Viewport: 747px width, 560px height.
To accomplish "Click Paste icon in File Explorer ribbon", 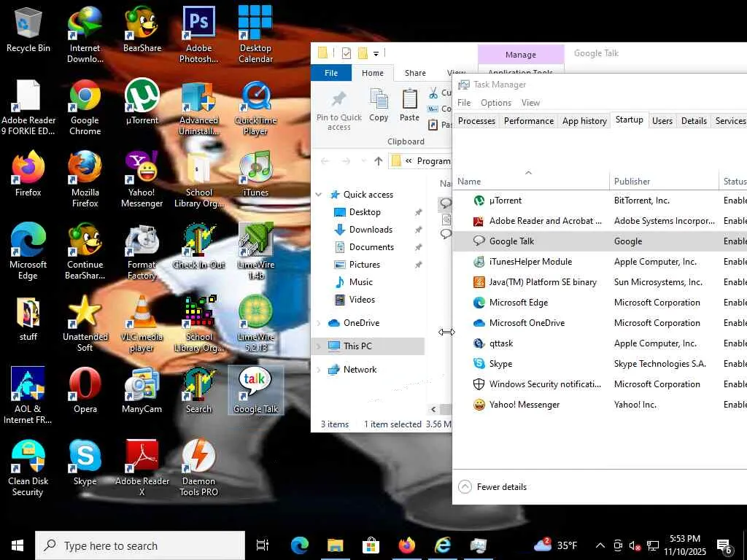I will point(409,105).
